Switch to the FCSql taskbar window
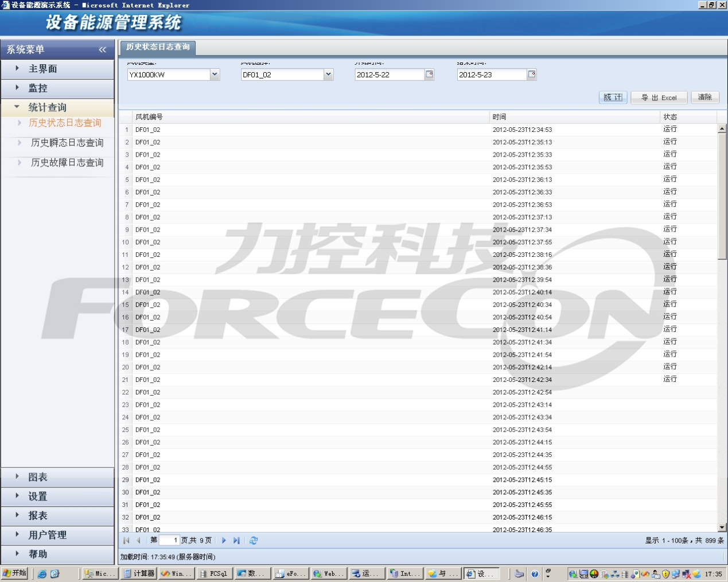This screenshot has width=728, height=582. [x=214, y=573]
